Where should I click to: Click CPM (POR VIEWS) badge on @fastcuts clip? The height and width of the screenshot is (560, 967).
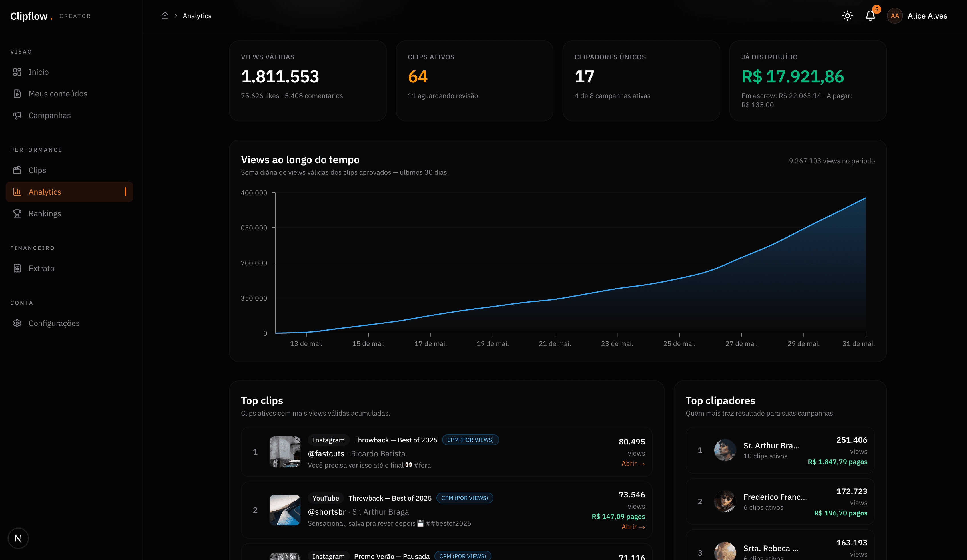(x=470, y=440)
